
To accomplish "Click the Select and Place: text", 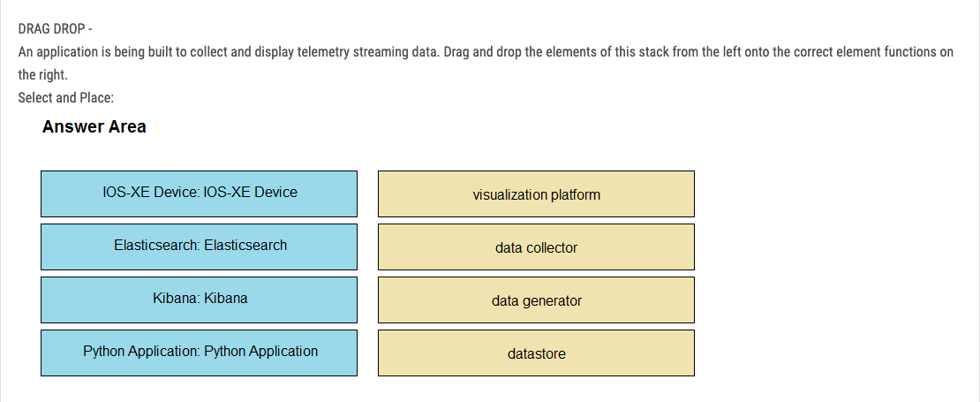I will click(x=66, y=97).
